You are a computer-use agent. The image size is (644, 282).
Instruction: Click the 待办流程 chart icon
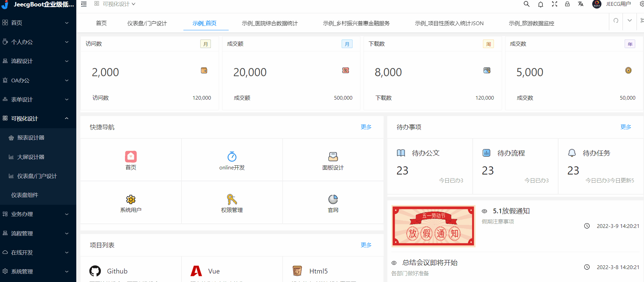click(486, 153)
